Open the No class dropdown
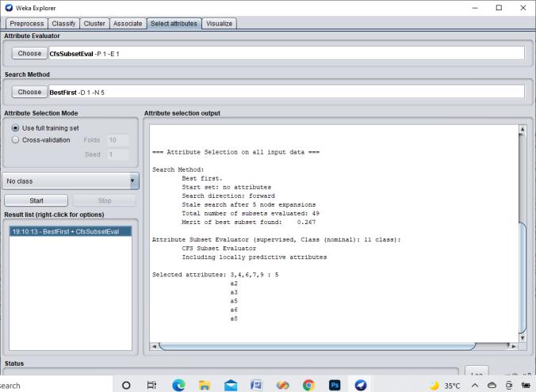This screenshot has height=392, width=536. 71,181
